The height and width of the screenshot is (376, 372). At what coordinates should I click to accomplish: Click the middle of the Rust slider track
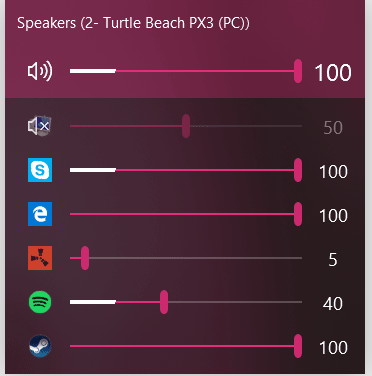click(186, 258)
